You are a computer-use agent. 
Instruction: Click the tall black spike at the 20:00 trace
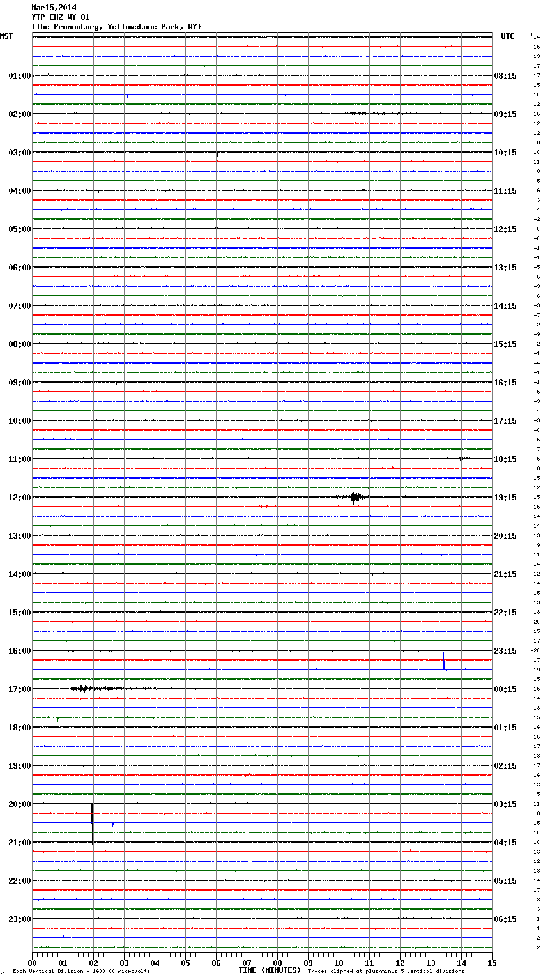92,824
